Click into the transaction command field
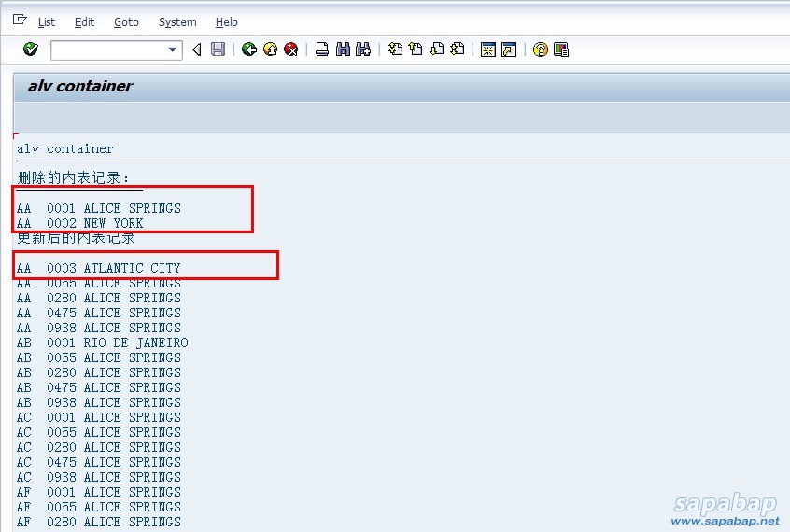Viewport: 790px width, 532px height. click(107, 49)
